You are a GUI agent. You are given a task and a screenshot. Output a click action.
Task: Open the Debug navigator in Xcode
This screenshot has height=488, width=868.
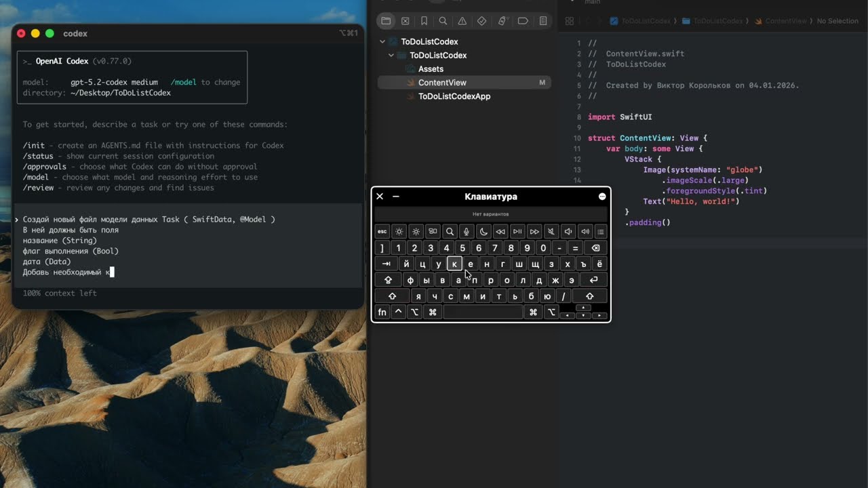[x=502, y=21]
